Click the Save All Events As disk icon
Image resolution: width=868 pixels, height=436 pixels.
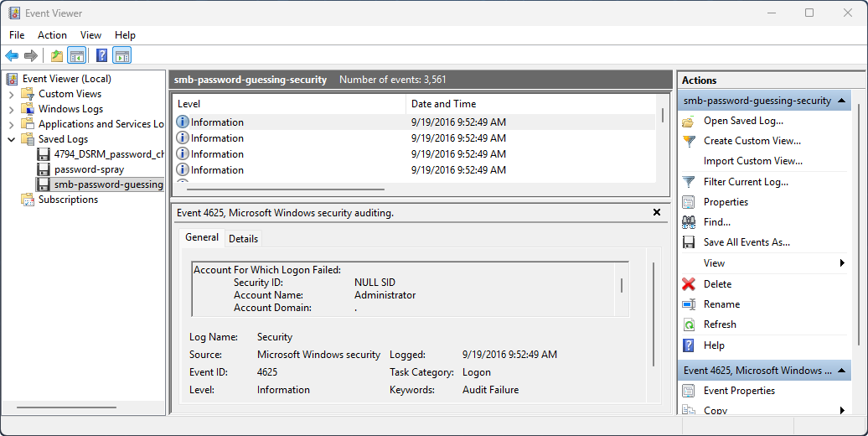click(689, 242)
